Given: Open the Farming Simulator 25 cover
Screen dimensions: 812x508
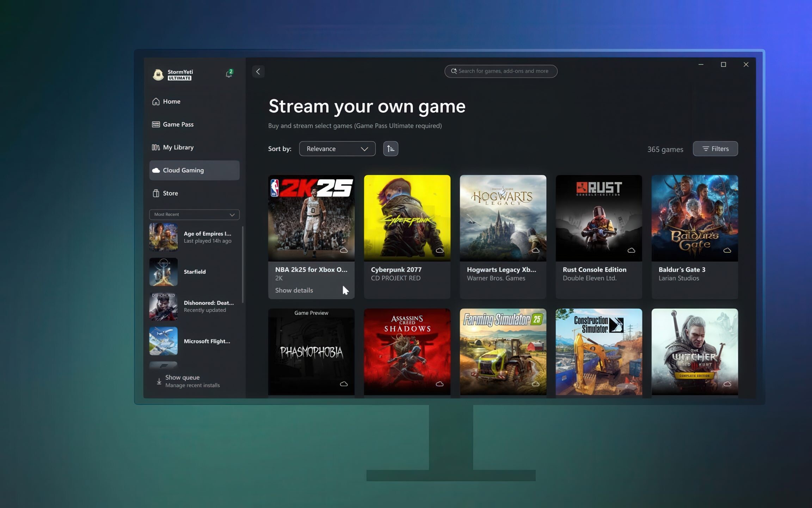Looking at the screenshot, I should coord(503,352).
